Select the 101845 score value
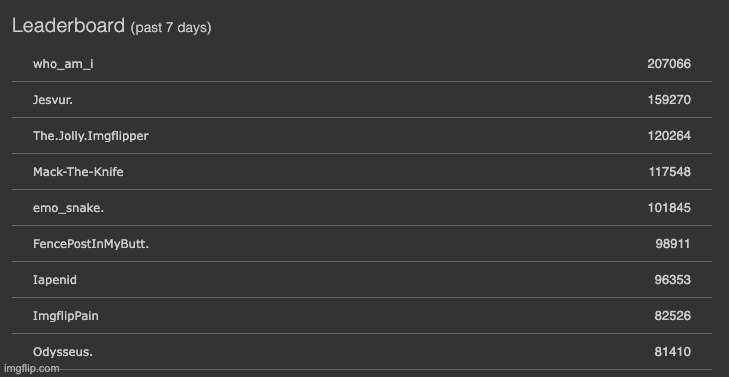Image resolution: width=729 pixels, height=377 pixels. 669,208
